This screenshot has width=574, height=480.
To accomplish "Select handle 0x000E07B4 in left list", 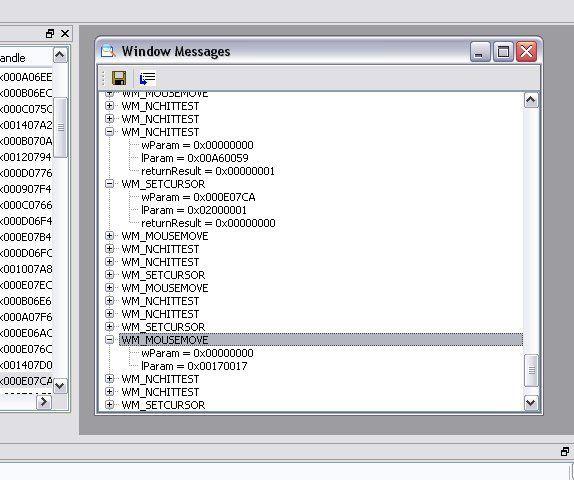I will [26, 237].
